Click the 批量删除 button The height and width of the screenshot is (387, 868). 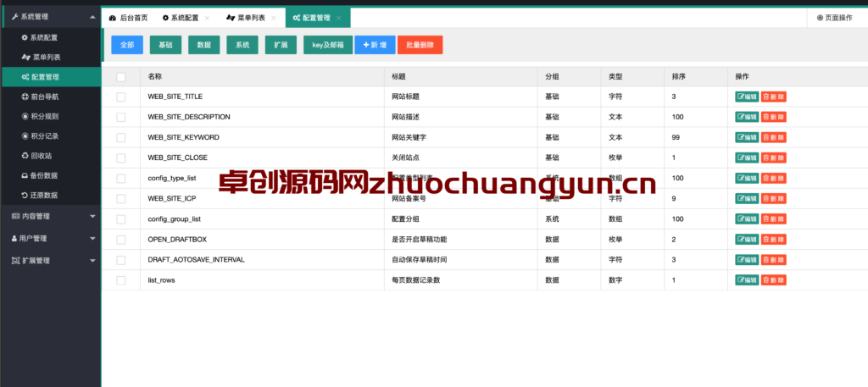(420, 46)
